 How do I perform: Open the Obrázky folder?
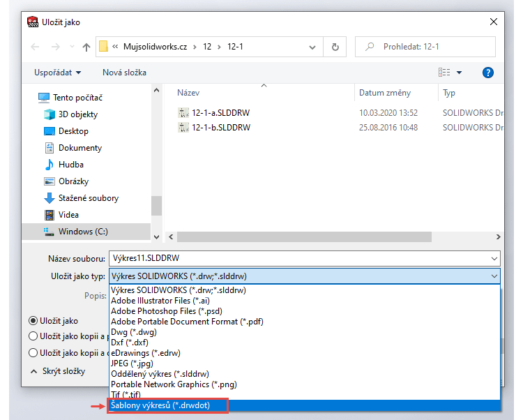[x=74, y=181]
